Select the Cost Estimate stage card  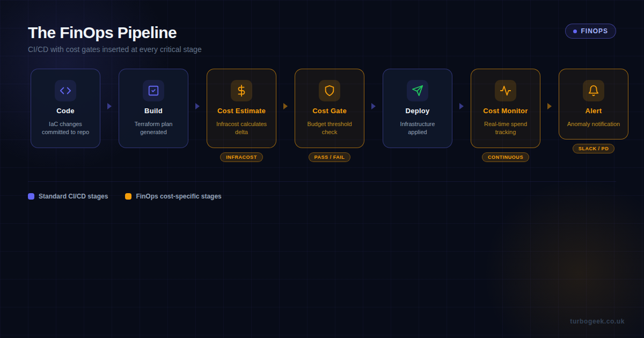pyautogui.click(x=241, y=108)
